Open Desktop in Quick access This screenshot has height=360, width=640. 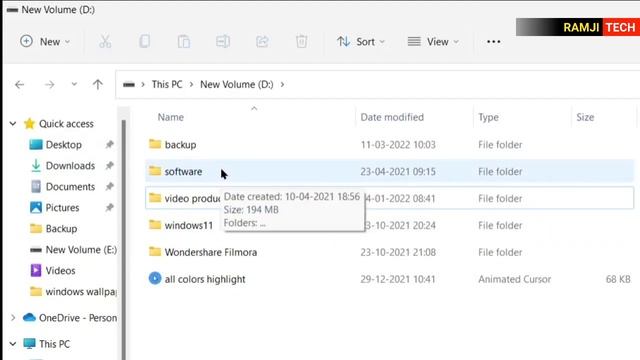click(x=64, y=145)
